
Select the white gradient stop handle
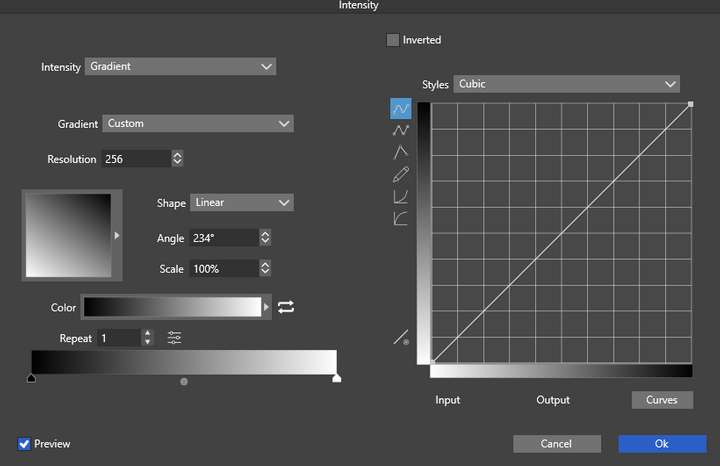(337, 378)
